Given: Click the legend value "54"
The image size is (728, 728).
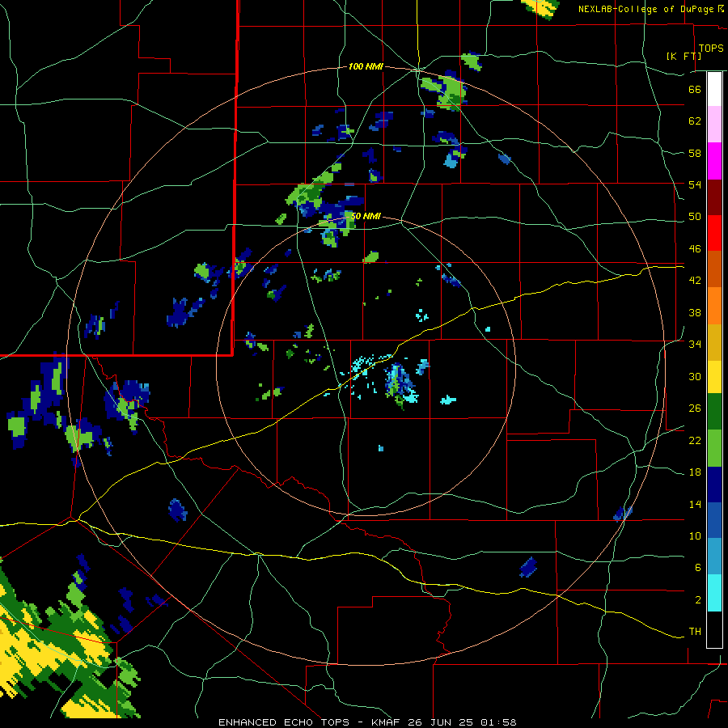Looking at the screenshot, I should click(x=695, y=184).
